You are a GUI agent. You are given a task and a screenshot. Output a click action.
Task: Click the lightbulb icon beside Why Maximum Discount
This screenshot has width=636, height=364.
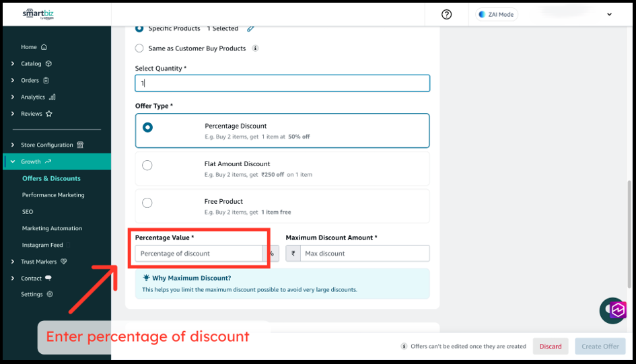pos(146,278)
